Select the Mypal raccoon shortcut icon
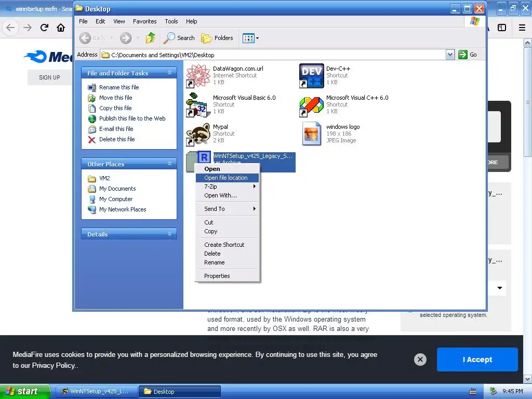Viewport: 532px width, 399px height. pos(198,134)
